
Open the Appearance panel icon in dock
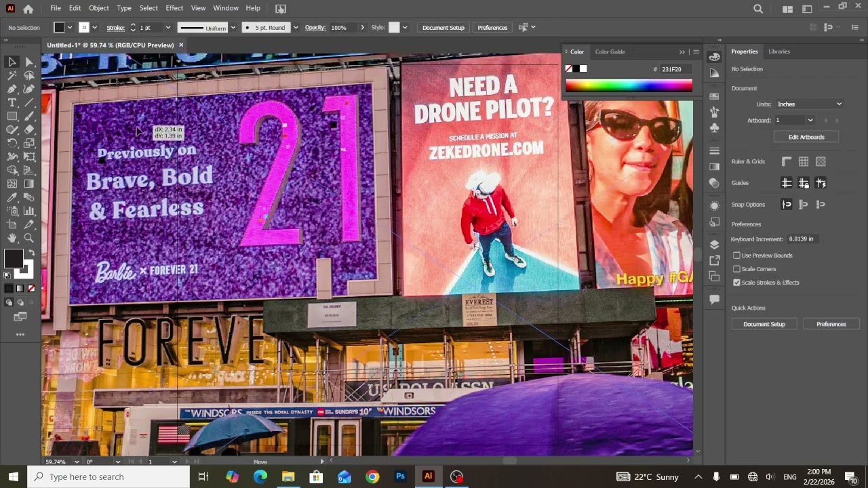[714, 205]
